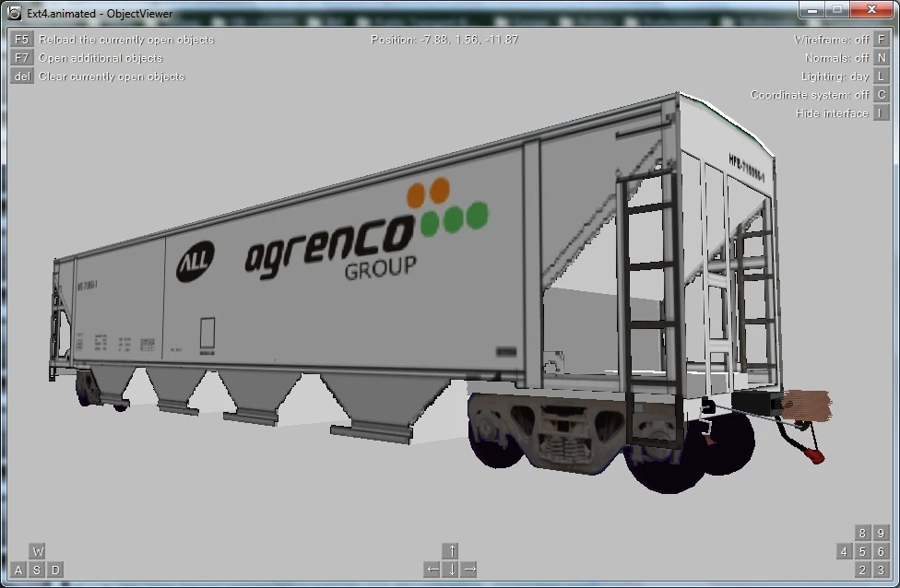The image size is (900, 588).
Task: Toggle wireframe with the F key
Action: (x=881, y=39)
